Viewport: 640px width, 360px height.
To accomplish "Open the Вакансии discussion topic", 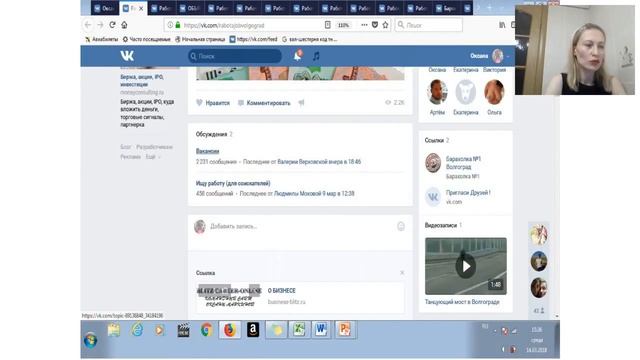I will 207,151.
